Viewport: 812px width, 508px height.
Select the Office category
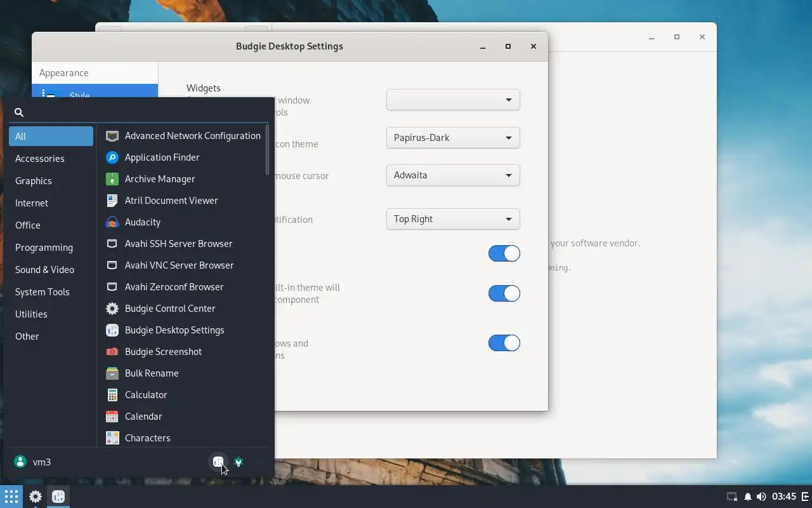click(51, 225)
